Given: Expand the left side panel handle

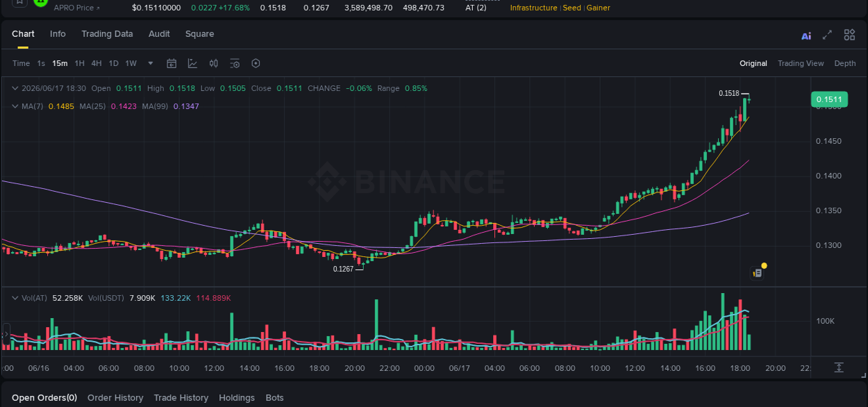Looking at the screenshot, I should (x=6, y=335).
